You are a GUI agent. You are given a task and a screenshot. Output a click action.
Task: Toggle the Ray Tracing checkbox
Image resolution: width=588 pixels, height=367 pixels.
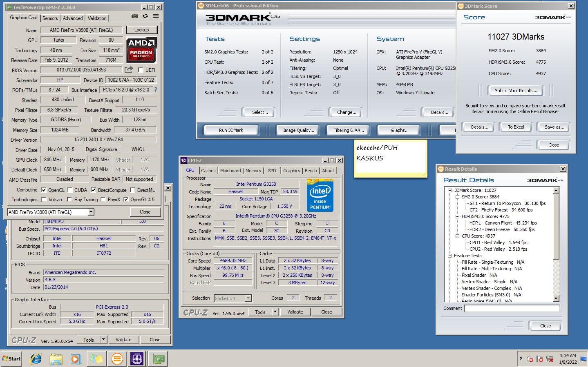[x=70, y=199]
